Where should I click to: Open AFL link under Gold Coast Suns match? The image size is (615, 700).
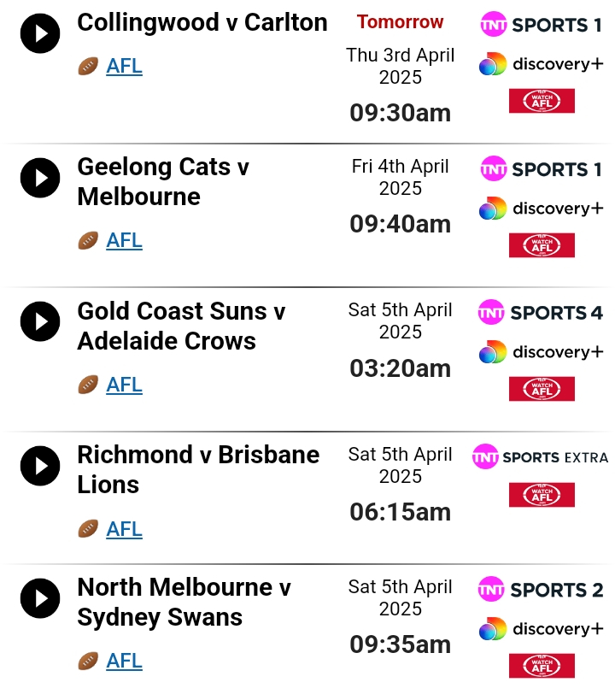coord(124,385)
